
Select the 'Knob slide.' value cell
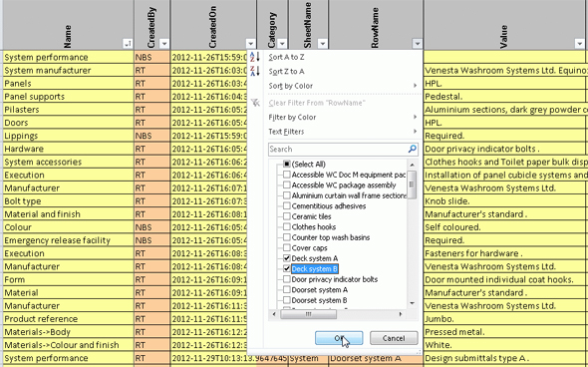[x=504, y=201]
